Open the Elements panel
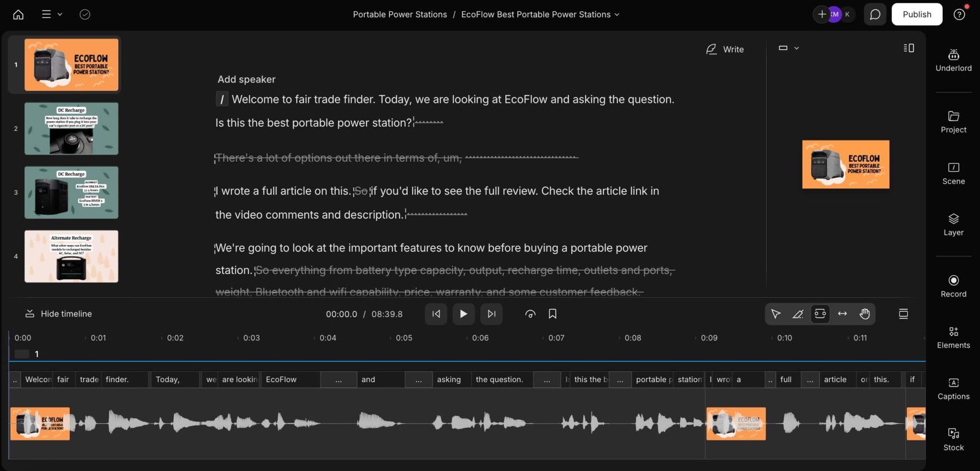Viewport: 980px width, 471px height. [x=953, y=338]
